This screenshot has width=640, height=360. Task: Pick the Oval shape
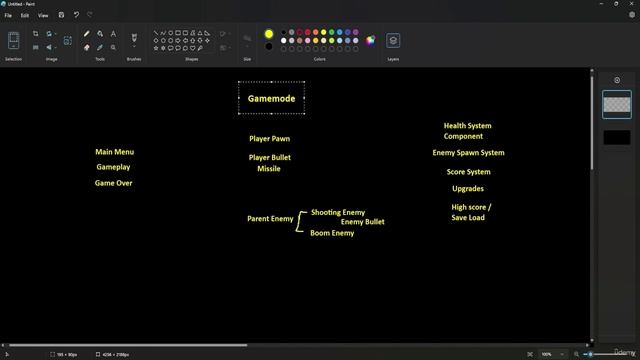pyautogui.click(x=171, y=33)
